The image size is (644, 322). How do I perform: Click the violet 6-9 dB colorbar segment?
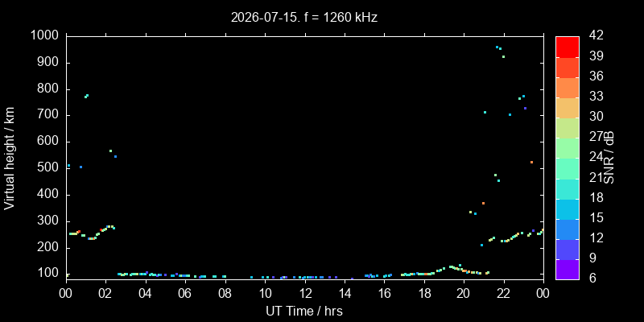[x=568, y=270]
